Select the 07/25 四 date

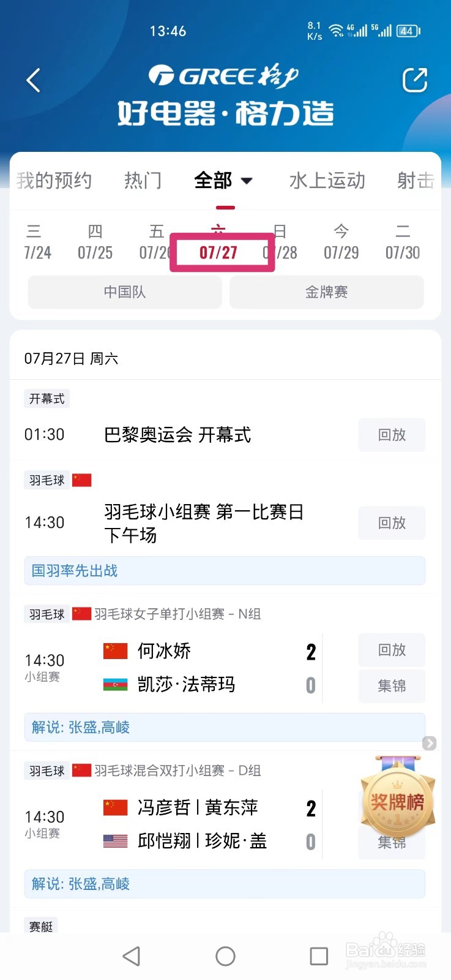point(95,243)
